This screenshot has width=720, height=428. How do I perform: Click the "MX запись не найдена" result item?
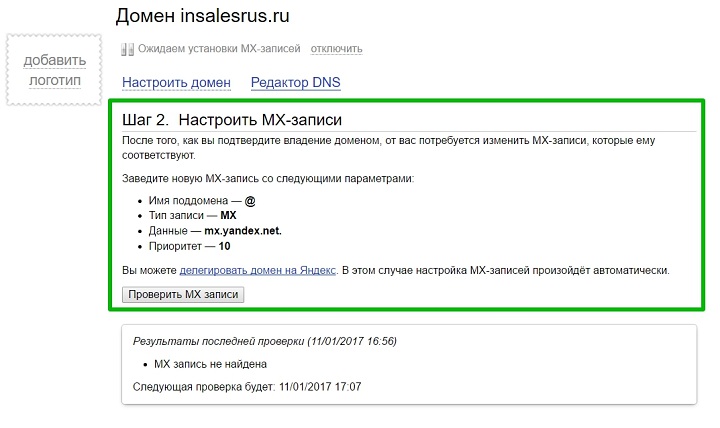coord(210,364)
